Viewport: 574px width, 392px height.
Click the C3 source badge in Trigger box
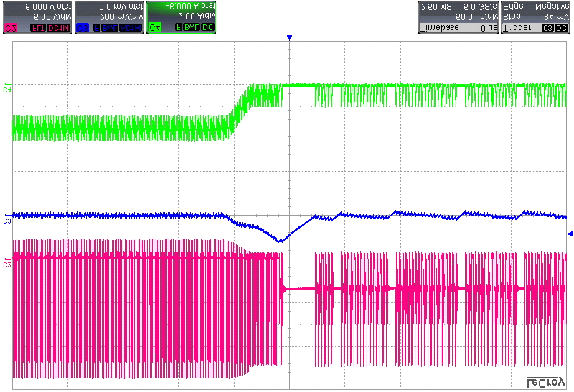547,27
